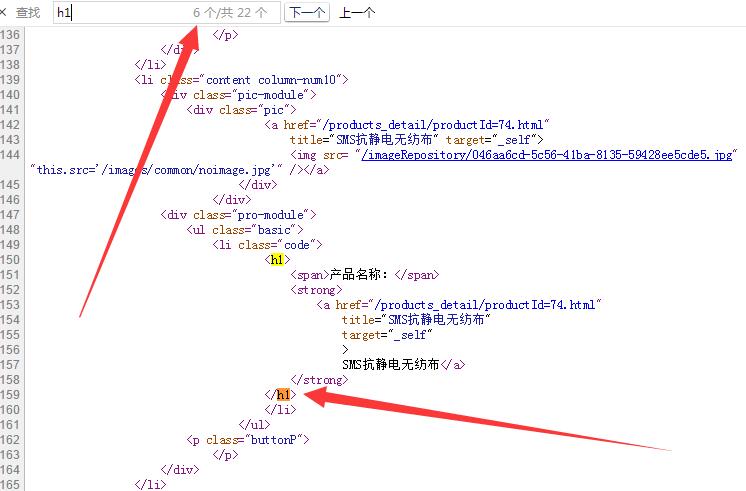Click the find input containing h1
Viewport: 746px width, 491px height.
(167, 12)
